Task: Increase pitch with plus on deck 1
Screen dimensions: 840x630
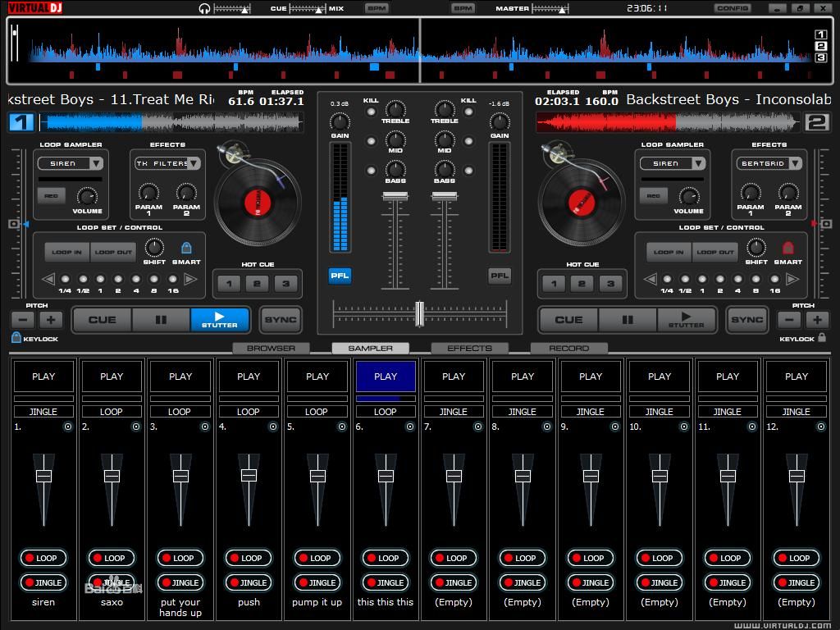Action: (51, 321)
